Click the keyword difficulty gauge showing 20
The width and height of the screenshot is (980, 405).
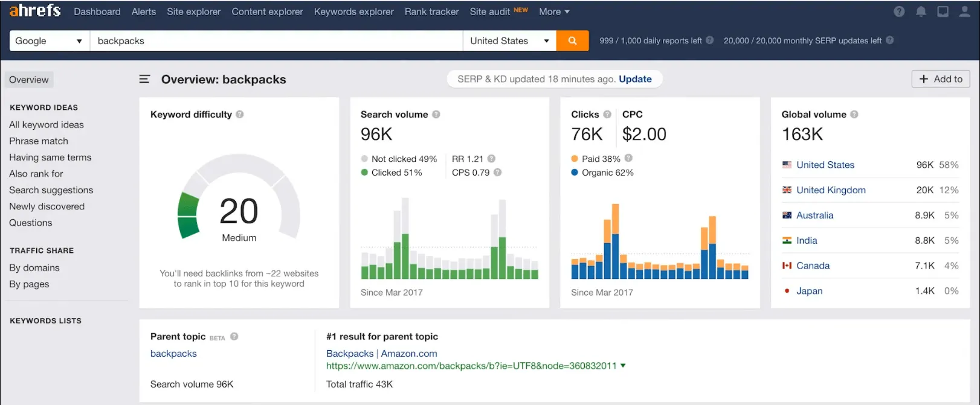[x=239, y=211]
